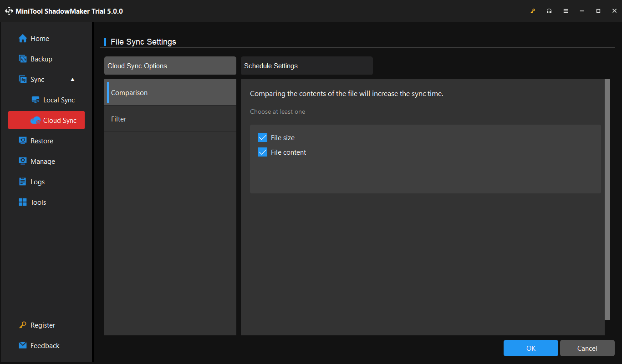Image resolution: width=622 pixels, height=364 pixels.
Task: Open the Filter option in list
Action: pyautogui.click(x=170, y=119)
